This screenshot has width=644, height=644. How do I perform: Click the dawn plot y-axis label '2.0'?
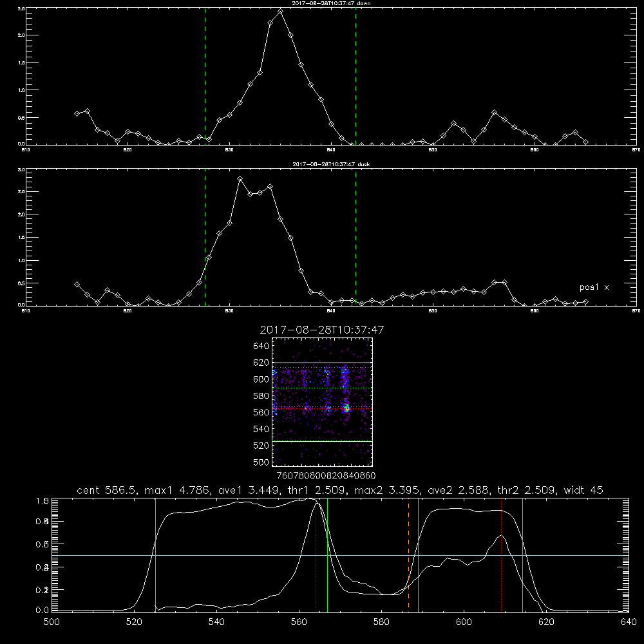click(x=21, y=35)
